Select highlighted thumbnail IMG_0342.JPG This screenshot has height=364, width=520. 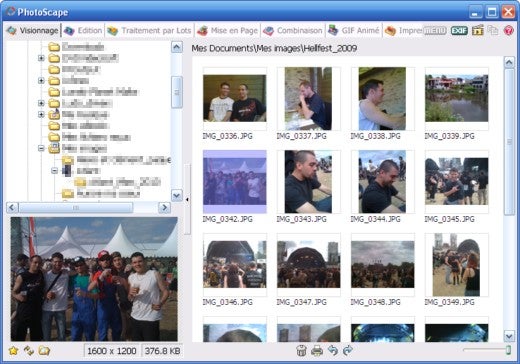click(x=235, y=182)
